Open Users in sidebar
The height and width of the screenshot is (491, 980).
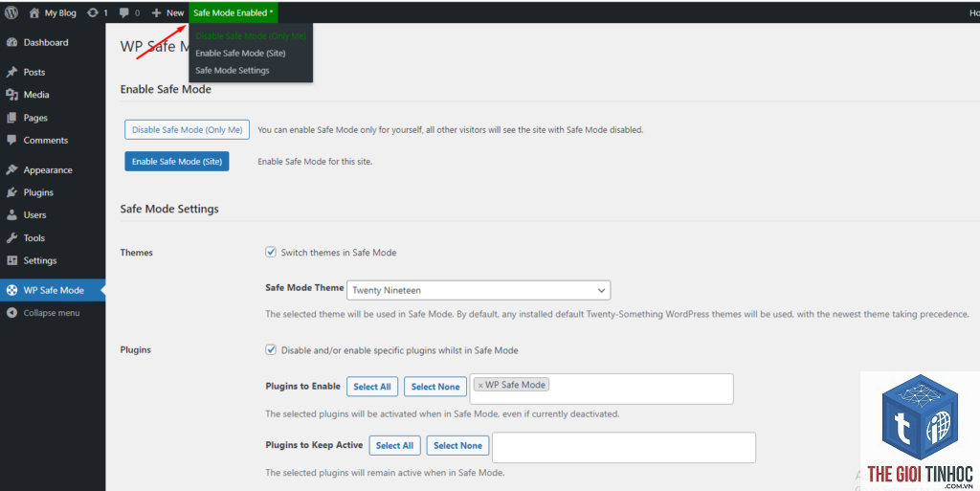point(35,215)
